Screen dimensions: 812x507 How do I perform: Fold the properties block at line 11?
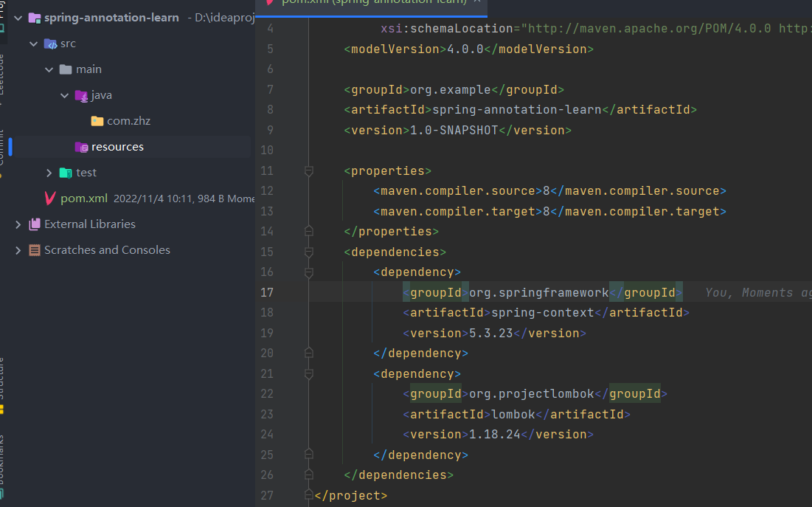point(309,171)
